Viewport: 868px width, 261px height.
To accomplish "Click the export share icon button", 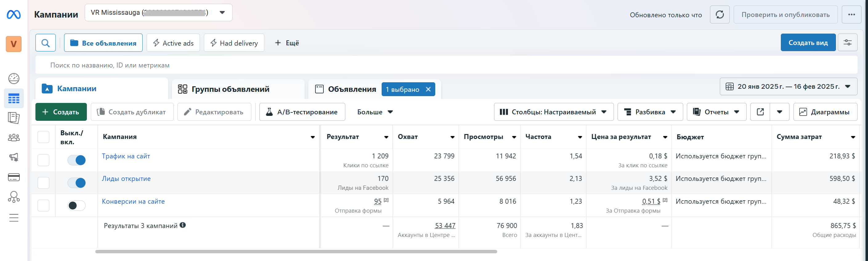I will click(760, 112).
